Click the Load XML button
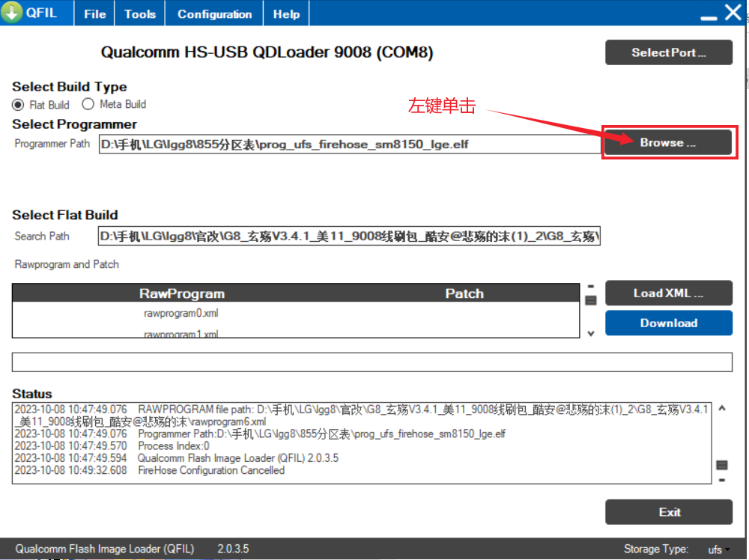Viewport: 749px width, 560px height. click(668, 293)
